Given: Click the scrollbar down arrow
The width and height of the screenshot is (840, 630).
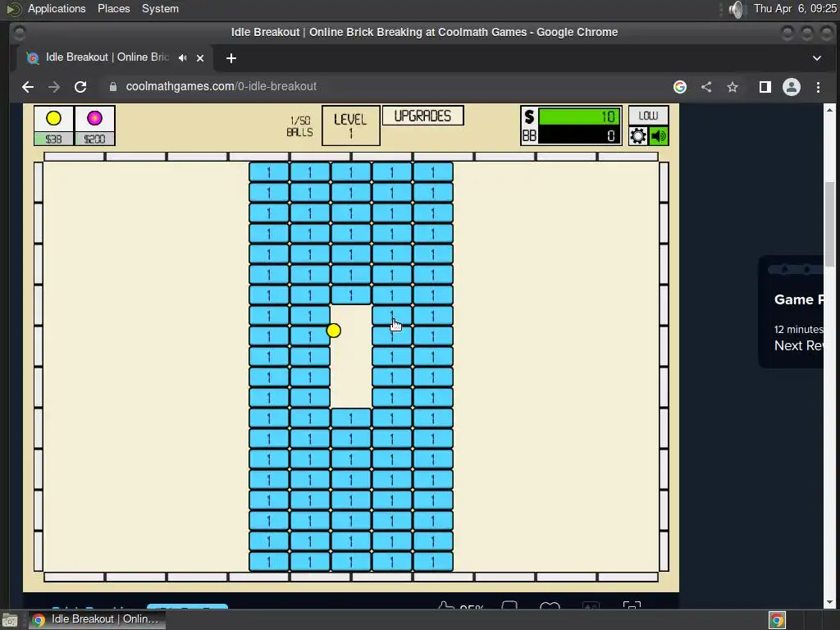Looking at the screenshot, I should pyautogui.click(x=830, y=603).
